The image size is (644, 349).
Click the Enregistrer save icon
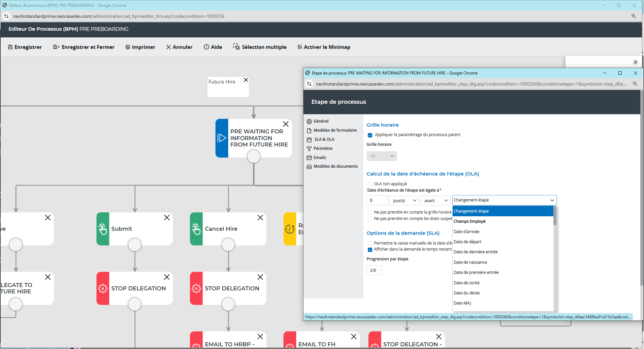coord(10,47)
